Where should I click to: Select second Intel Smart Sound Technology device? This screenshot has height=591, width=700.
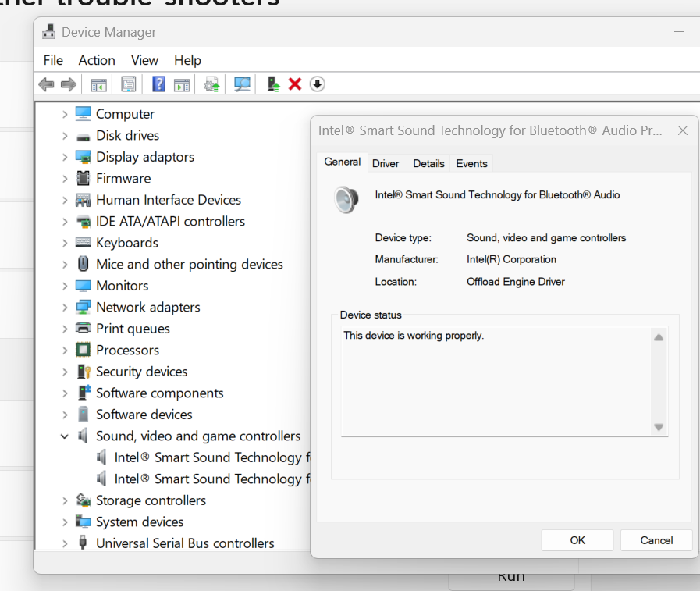tap(212, 479)
